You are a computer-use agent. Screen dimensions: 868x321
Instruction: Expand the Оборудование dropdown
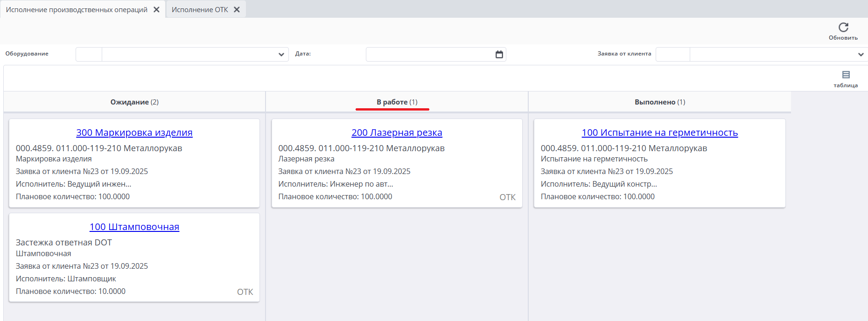(x=281, y=55)
